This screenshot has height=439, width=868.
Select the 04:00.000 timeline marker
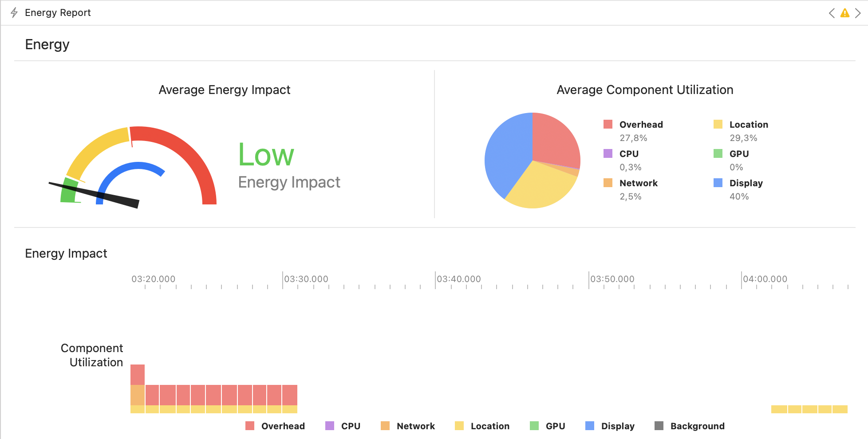point(765,279)
